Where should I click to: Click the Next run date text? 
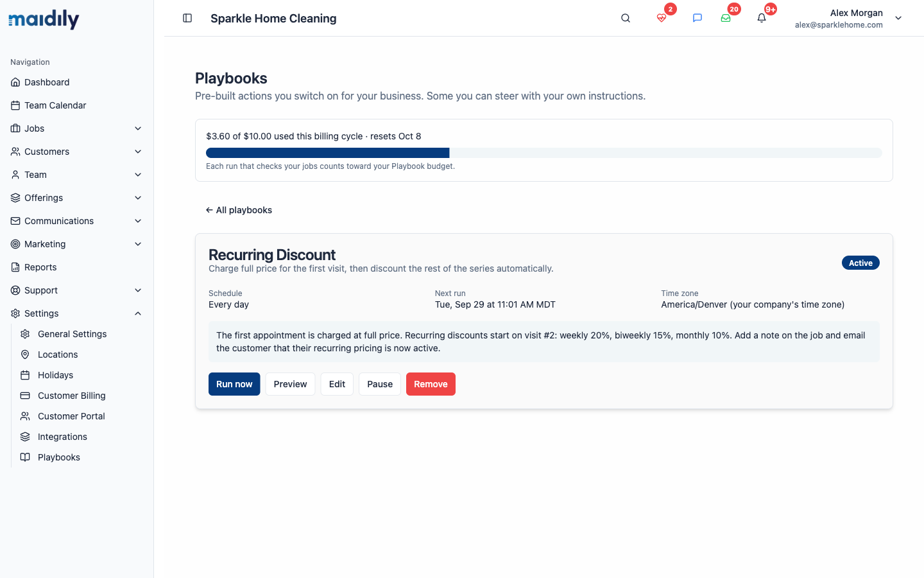coord(495,304)
